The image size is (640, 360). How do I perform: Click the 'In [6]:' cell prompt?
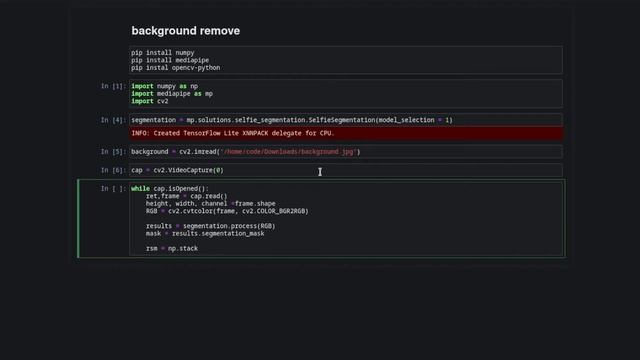(x=113, y=170)
